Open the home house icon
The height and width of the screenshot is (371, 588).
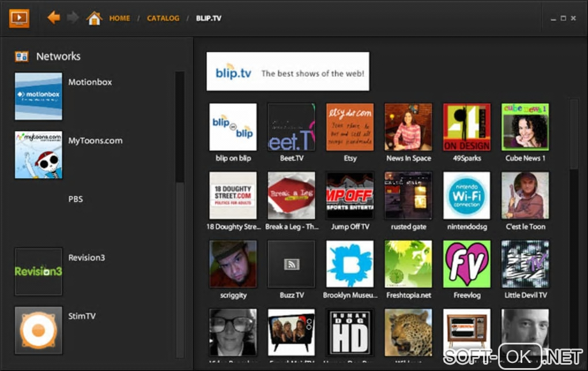[94, 18]
